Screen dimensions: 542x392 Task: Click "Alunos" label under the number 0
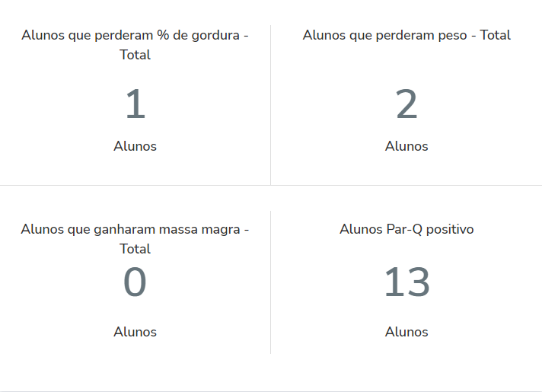pyautogui.click(x=135, y=332)
